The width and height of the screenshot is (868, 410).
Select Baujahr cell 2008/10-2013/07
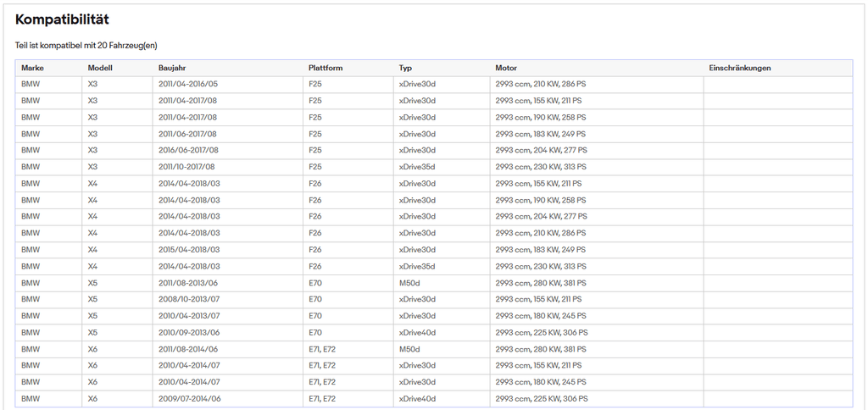pos(189,299)
